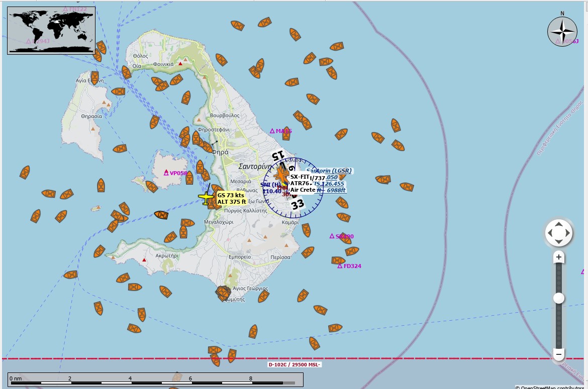
Task: Click the zoom level slider handle
Action: (x=559, y=298)
